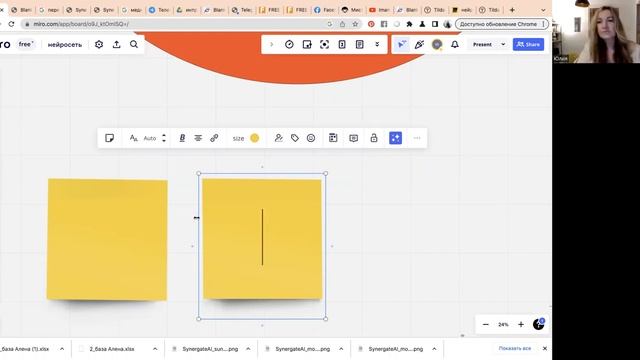Reload the page in Chrome
640x360 pixels.
[x=11, y=24]
